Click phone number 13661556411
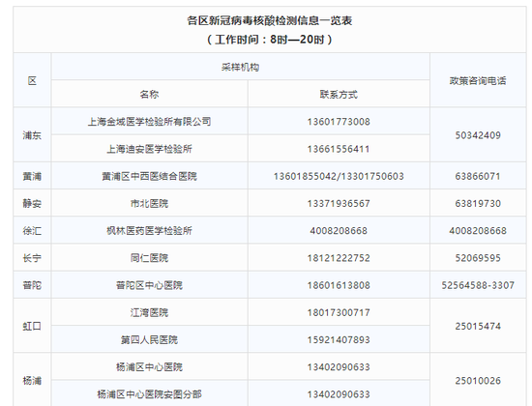The width and height of the screenshot is (532, 406). point(339,149)
